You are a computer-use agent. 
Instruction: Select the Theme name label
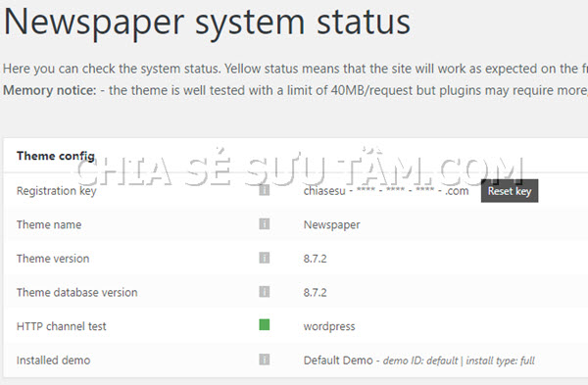click(x=49, y=224)
